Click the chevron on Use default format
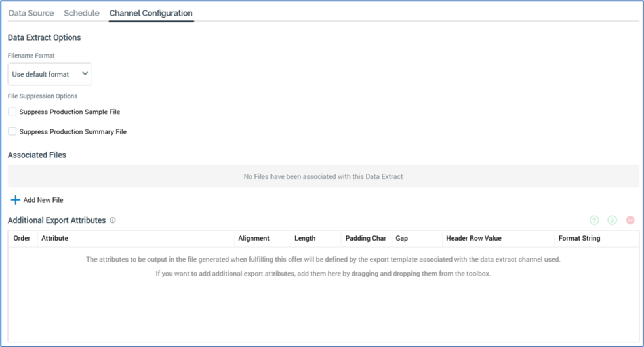This screenshot has width=644, height=347. pyautogui.click(x=85, y=74)
